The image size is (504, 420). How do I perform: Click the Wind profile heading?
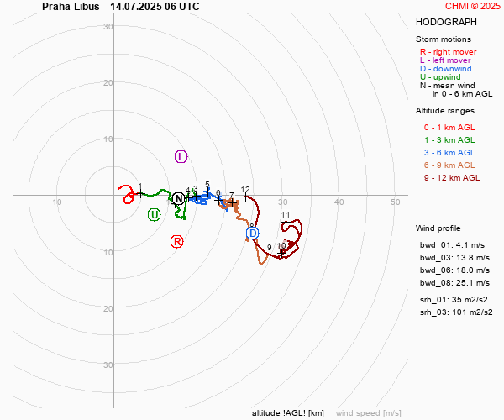click(438, 228)
